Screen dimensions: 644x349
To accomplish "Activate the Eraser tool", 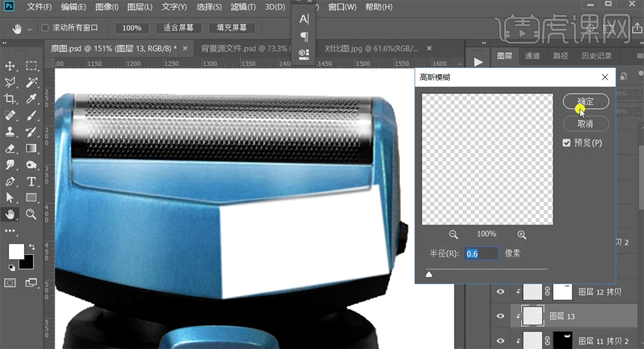I will (10, 148).
